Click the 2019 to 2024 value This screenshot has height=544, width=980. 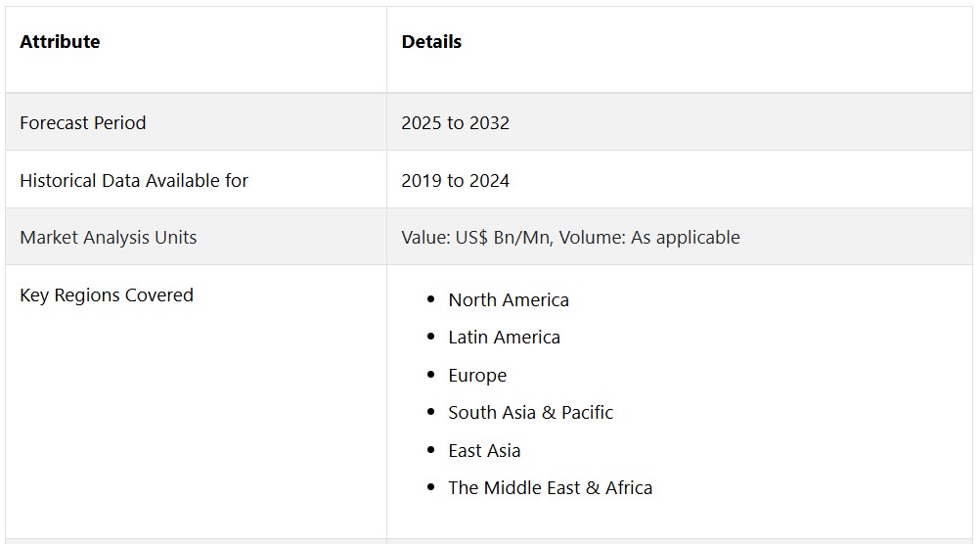(x=455, y=181)
